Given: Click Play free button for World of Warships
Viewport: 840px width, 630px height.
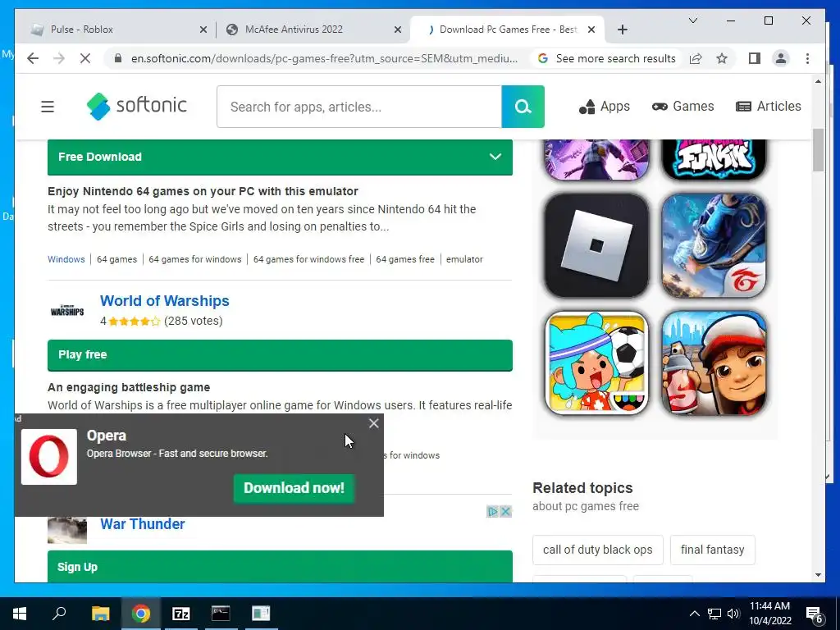Looking at the screenshot, I should click(280, 354).
